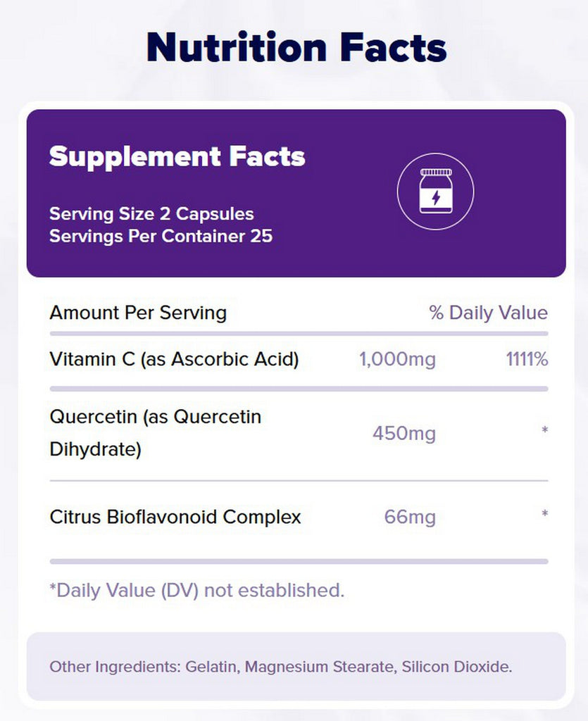This screenshot has width=588, height=721.
Task: Click the 1111% daily value figure
Action: click(x=526, y=360)
